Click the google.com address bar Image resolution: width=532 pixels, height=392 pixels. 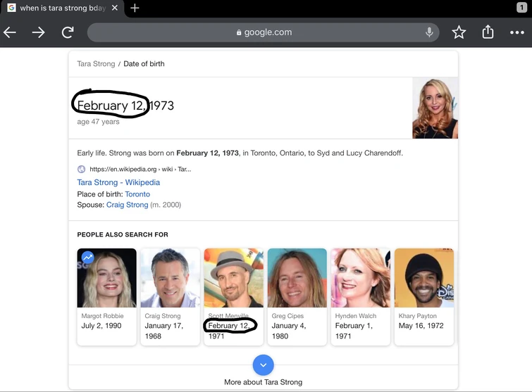[264, 32]
